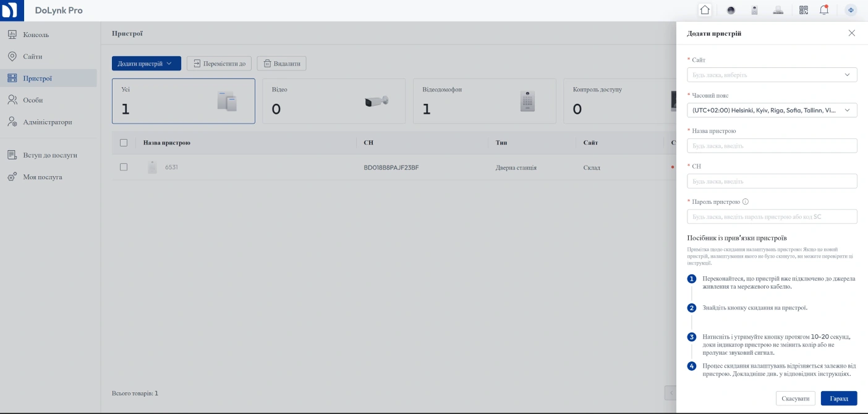Image resolution: width=868 pixels, height=414 pixels.
Task: Click the info icon beside Пароль пристрою
Action: pyautogui.click(x=746, y=201)
